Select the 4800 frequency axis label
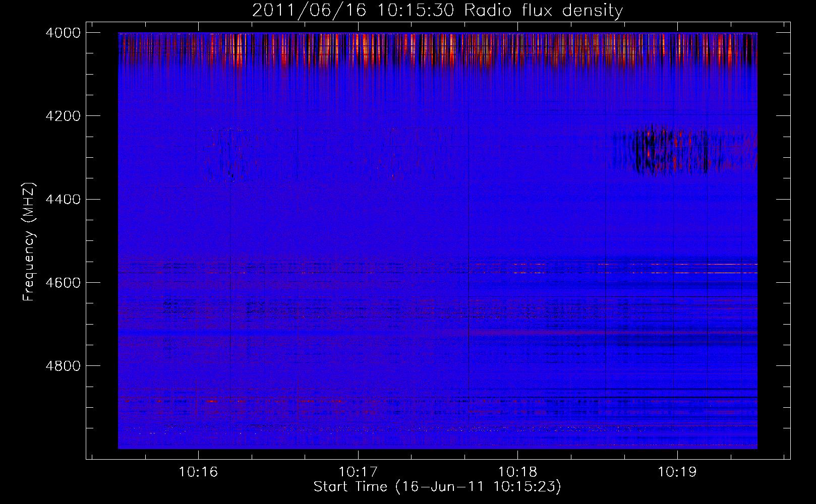 point(63,366)
